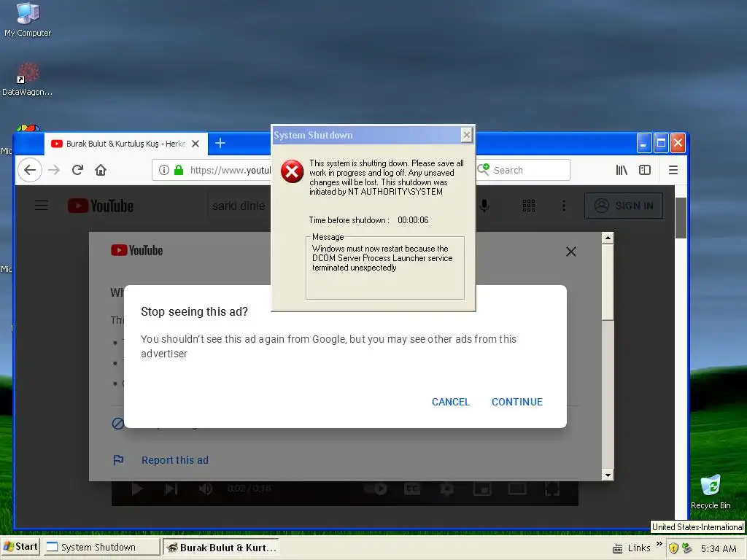The image size is (747, 560).
Task: Click the Firefox forward arrow
Action: coord(54,170)
